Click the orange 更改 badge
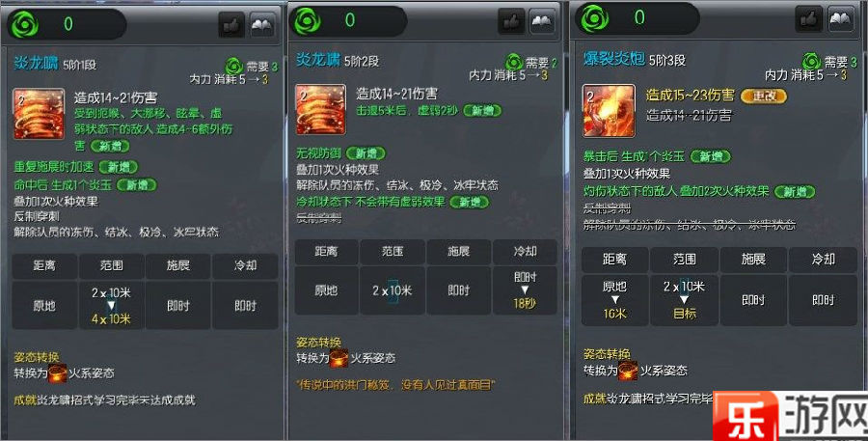This screenshot has height=441, width=868. click(764, 96)
